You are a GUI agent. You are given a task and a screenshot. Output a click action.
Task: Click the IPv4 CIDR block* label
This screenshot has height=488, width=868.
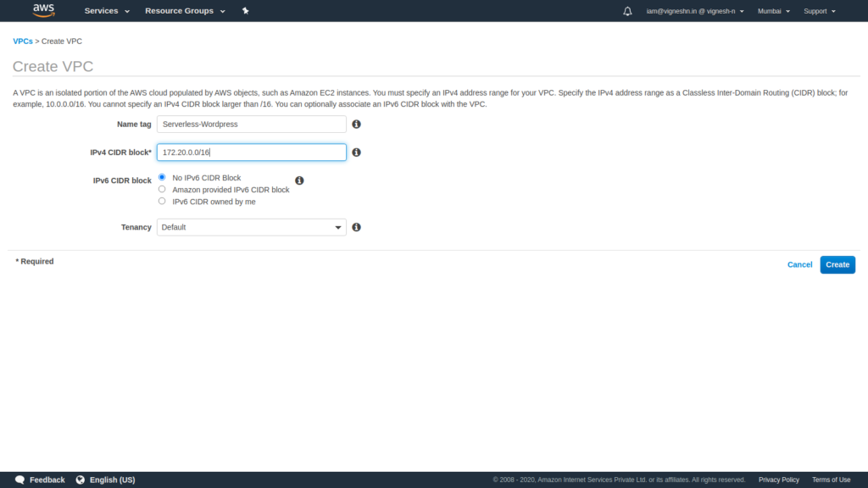120,152
